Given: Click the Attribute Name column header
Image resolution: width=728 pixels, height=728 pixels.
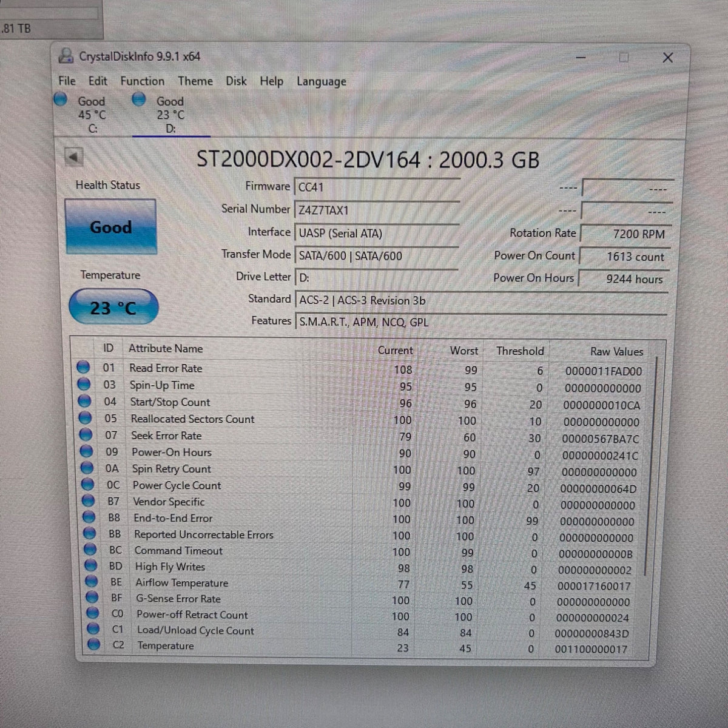Looking at the screenshot, I should click(x=166, y=348).
